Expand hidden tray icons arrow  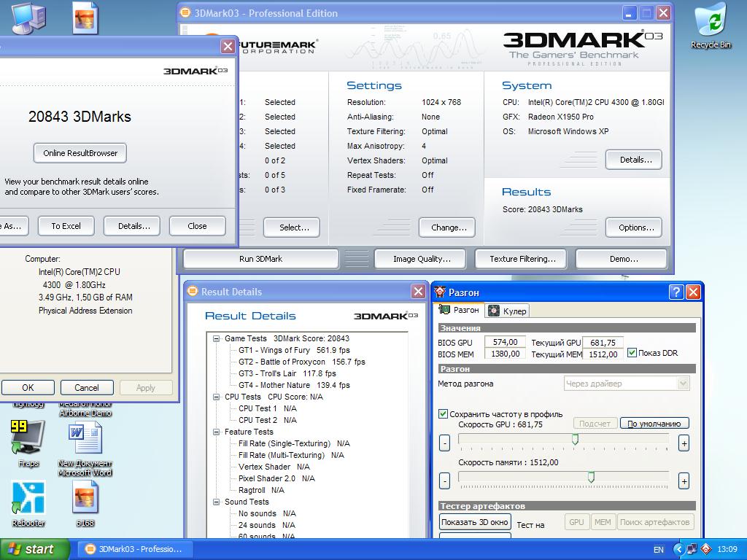pos(678,550)
